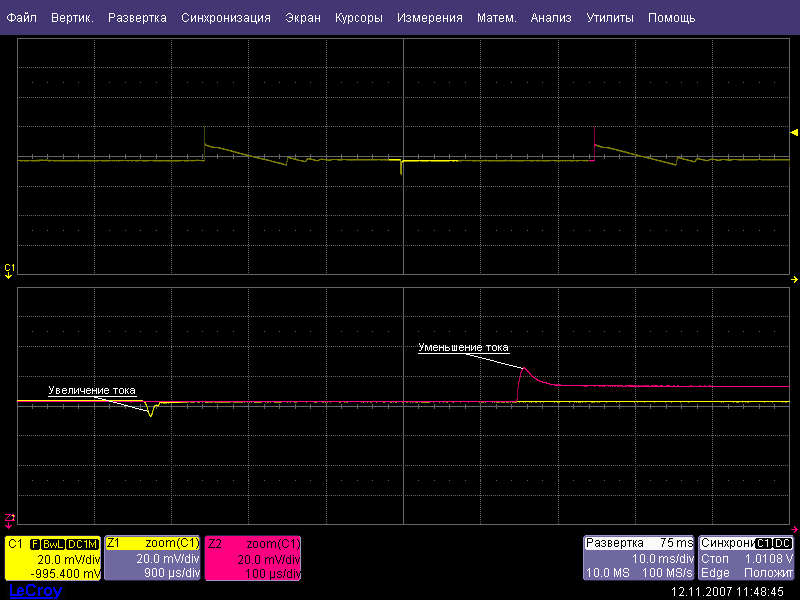Open the Файл menu

[x=22, y=18]
